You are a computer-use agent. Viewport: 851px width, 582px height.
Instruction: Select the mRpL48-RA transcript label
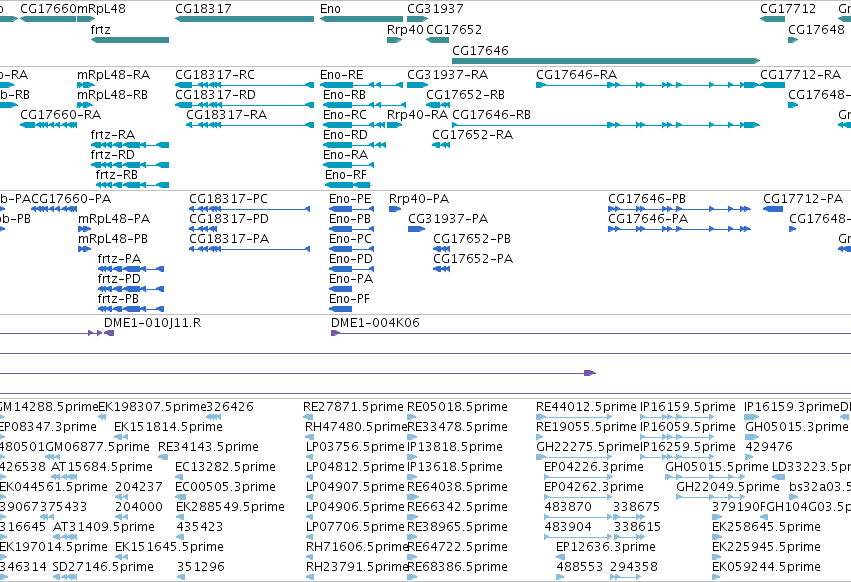pyautogui.click(x=113, y=74)
